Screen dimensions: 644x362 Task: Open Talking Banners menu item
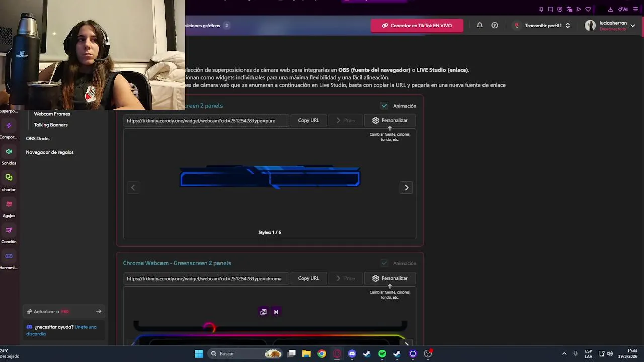click(51, 125)
